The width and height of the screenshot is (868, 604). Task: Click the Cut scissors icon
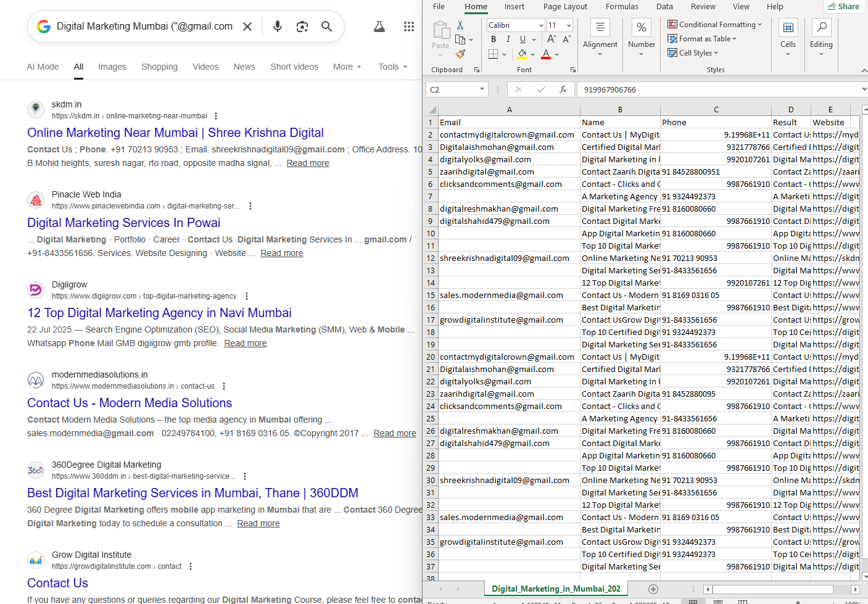pyautogui.click(x=460, y=25)
